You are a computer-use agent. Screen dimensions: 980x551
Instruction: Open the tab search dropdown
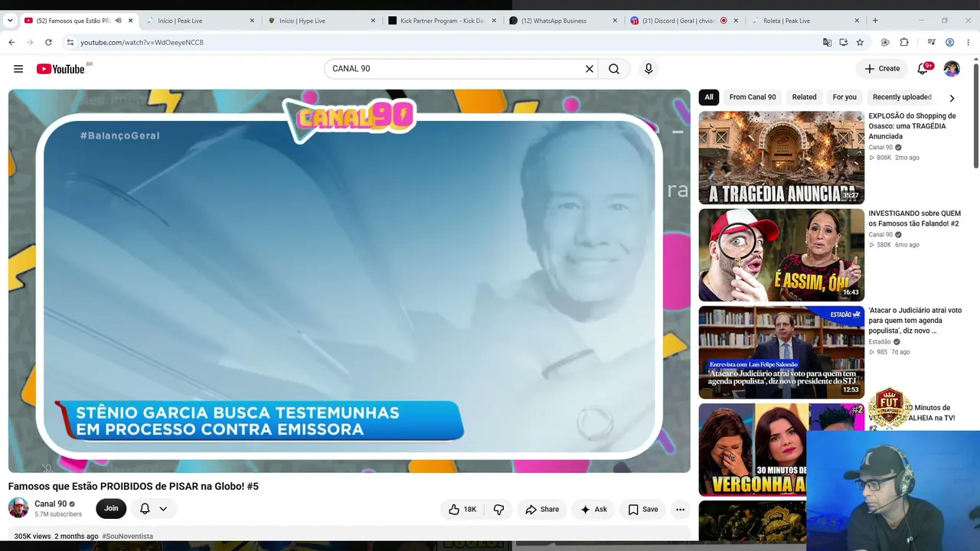click(x=10, y=21)
